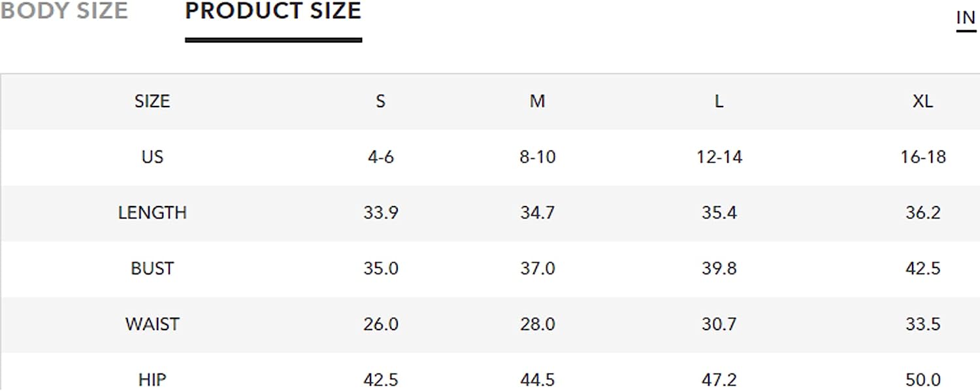Click the WAIST row label

click(152, 324)
